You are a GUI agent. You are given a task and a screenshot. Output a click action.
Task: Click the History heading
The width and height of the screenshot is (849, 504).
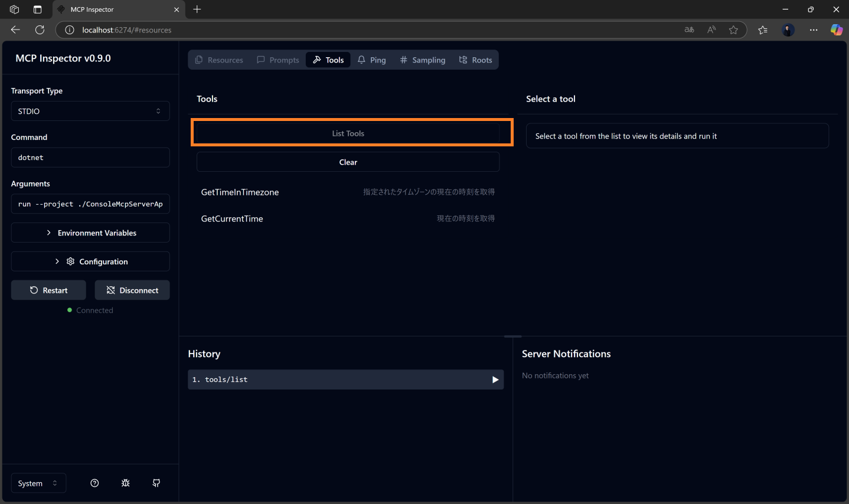[204, 354]
